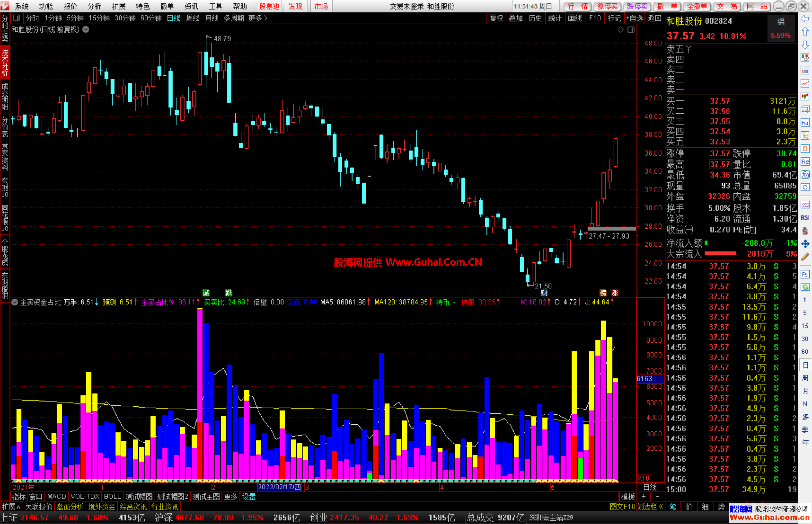812x524 pixels.
Task: Select the pencil drawing tool icon
Action: 805,257
